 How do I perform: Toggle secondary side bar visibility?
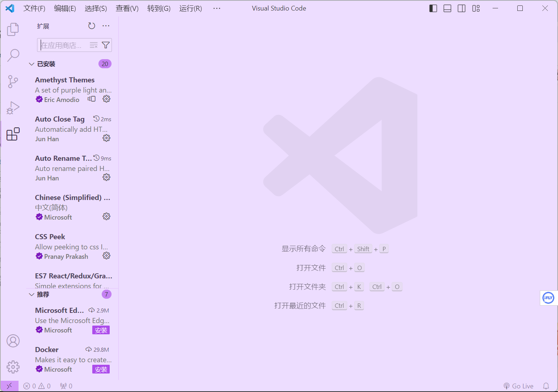pyautogui.click(x=462, y=8)
